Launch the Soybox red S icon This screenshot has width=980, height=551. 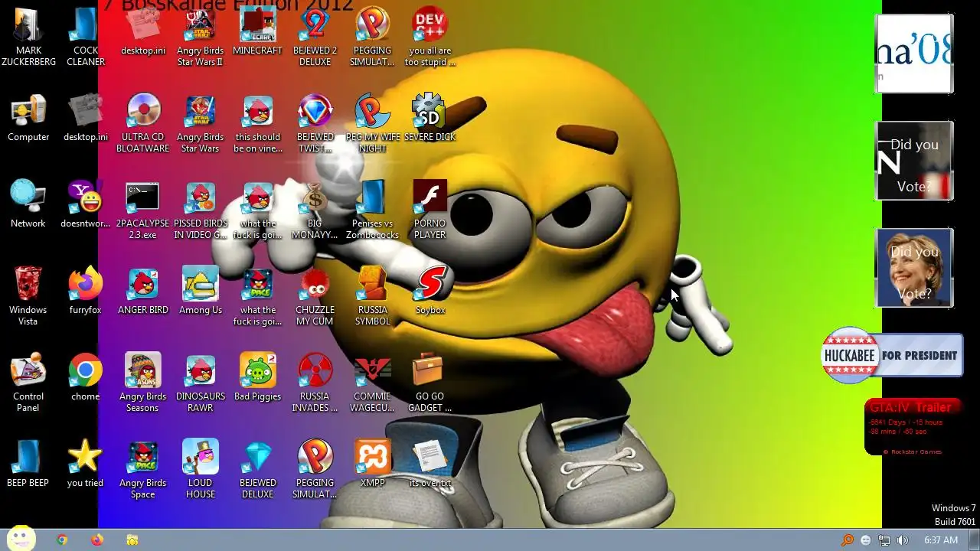tap(430, 291)
